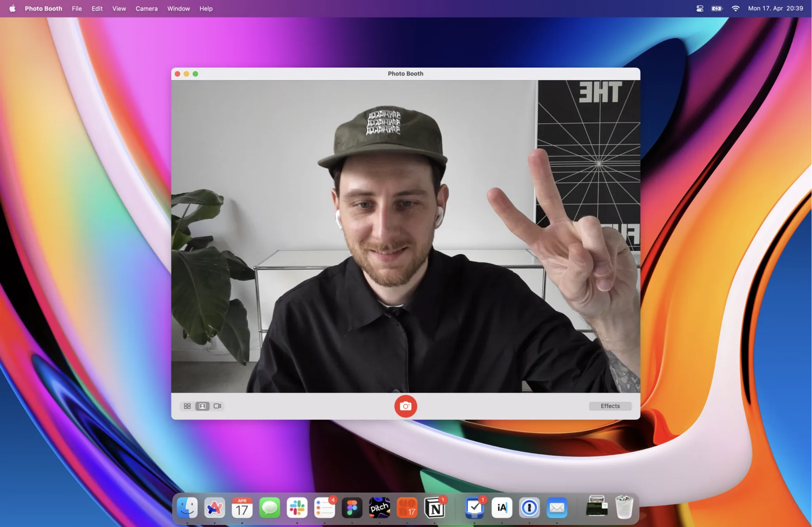
Task: Launch iA Writer from the Dock
Action: click(x=502, y=508)
